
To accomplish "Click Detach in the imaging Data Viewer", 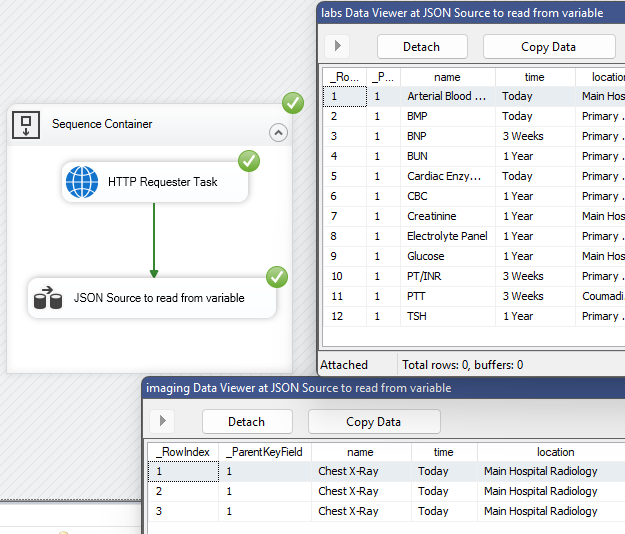I will [247, 422].
